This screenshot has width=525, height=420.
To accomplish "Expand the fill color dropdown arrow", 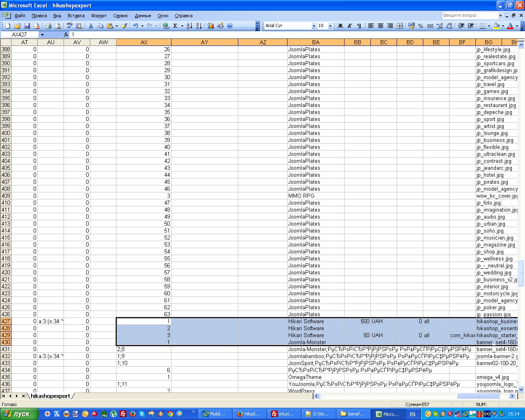I will point(503,26).
